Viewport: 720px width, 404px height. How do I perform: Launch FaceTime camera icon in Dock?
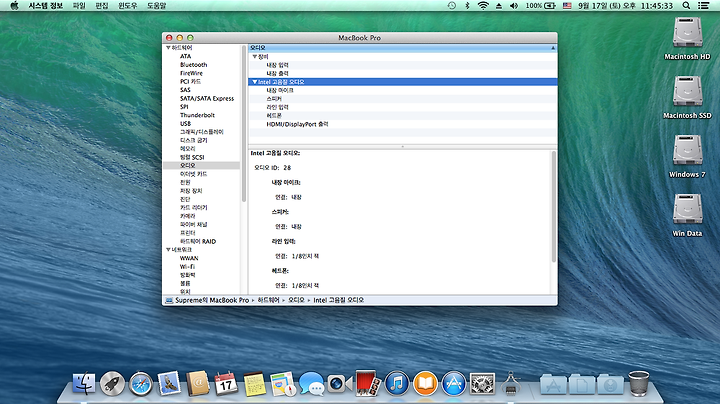click(340, 384)
